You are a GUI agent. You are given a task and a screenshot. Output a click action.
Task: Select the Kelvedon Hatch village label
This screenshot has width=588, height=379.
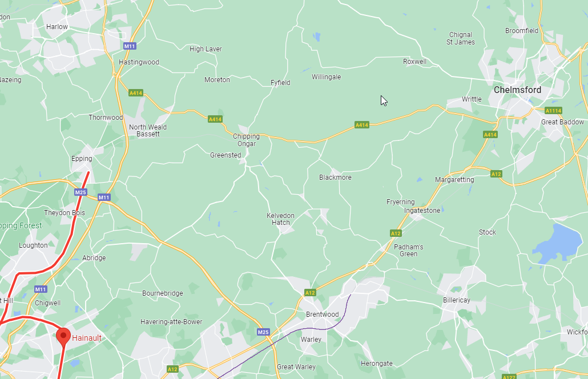(280, 219)
